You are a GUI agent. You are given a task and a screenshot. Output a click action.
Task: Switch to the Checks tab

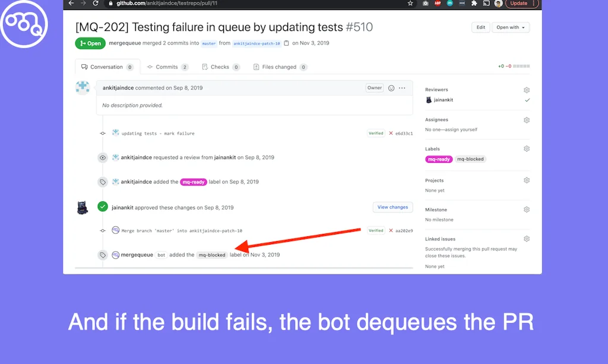221,67
